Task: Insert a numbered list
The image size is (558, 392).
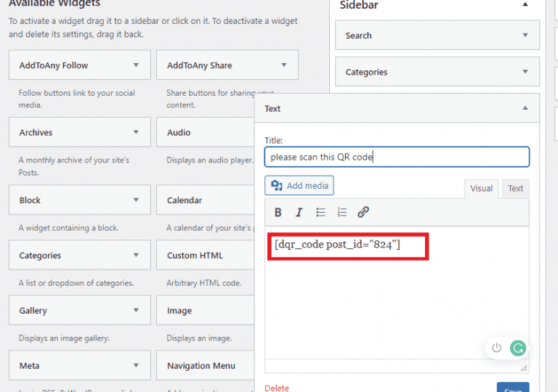Action: 342,213
